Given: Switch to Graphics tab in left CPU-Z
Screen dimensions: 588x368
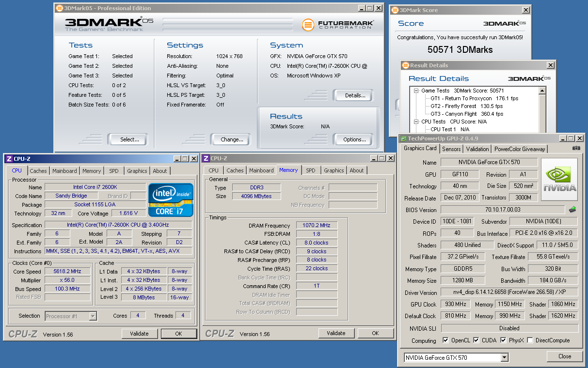Looking at the screenshot, I should tap(137, 171).
